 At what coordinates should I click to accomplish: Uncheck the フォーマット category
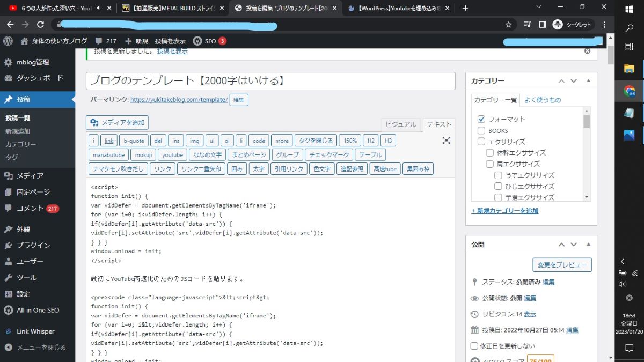tap(481, 119)
